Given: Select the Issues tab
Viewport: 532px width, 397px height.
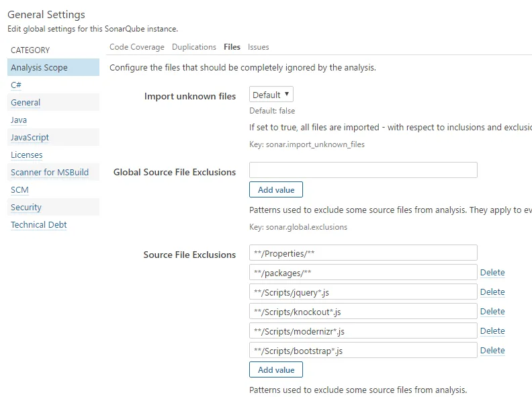Looking at the screenshot, I should pos(259,47).
